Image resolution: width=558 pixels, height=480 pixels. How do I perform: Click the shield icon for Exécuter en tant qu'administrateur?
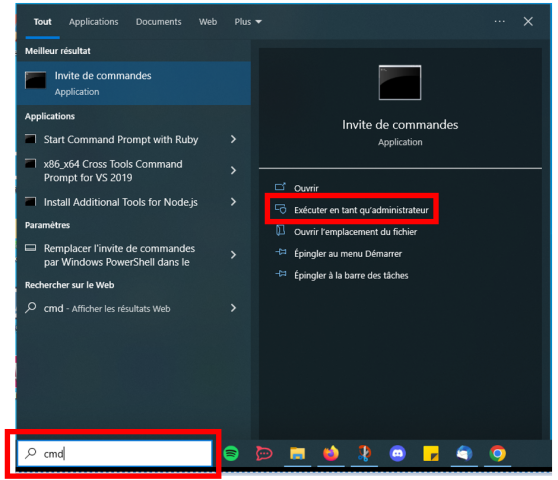[x=280, y=209]
